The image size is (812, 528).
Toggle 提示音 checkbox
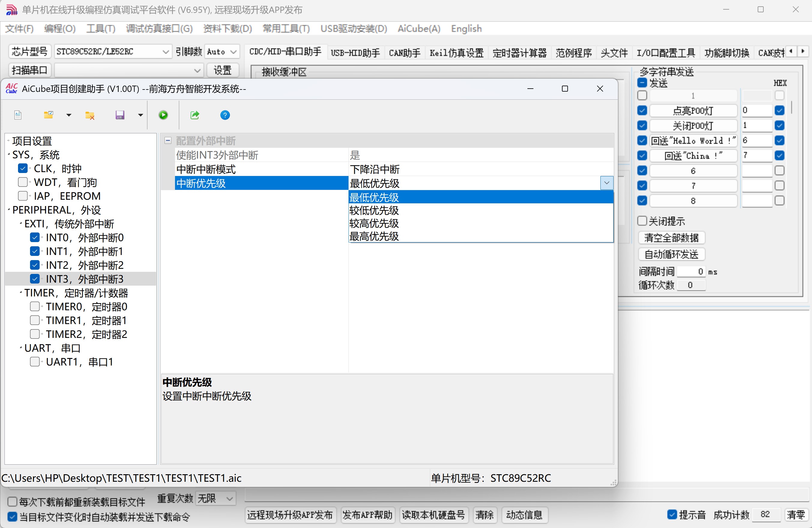tap(672, 515)
